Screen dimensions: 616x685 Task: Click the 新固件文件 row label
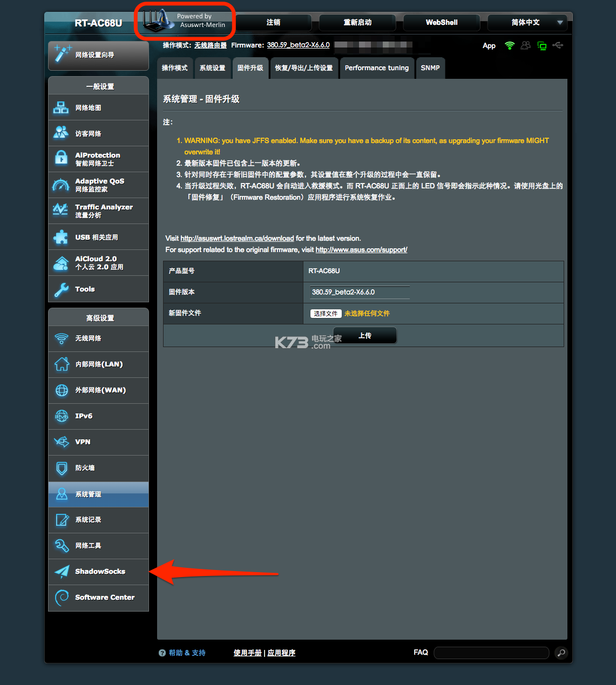[185, 313]
